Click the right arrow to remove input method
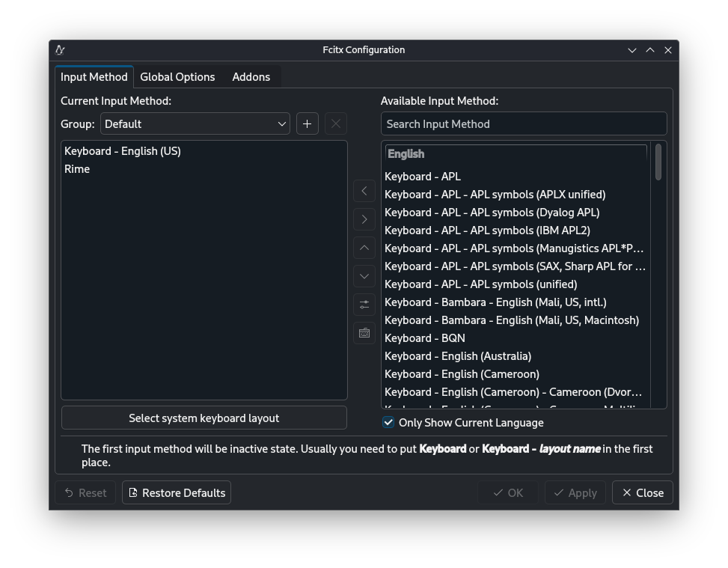The image size is (728, 568). [x=364, y=219]
